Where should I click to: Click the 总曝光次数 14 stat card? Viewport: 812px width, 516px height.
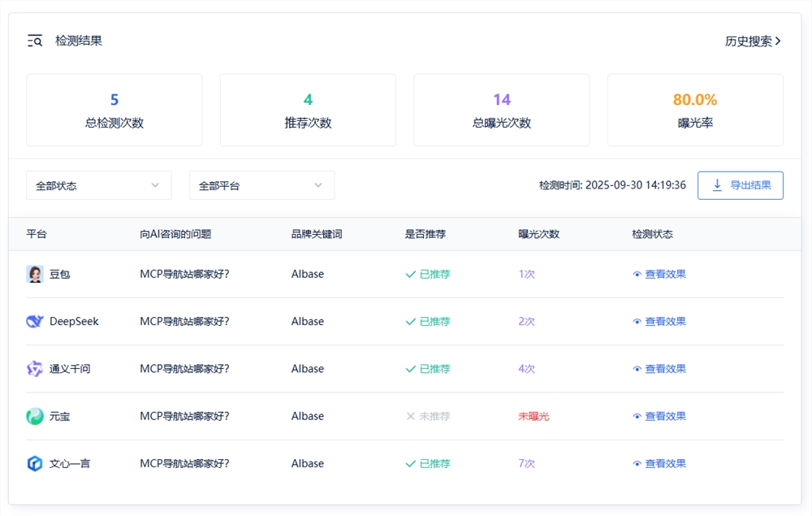[501, 111]
